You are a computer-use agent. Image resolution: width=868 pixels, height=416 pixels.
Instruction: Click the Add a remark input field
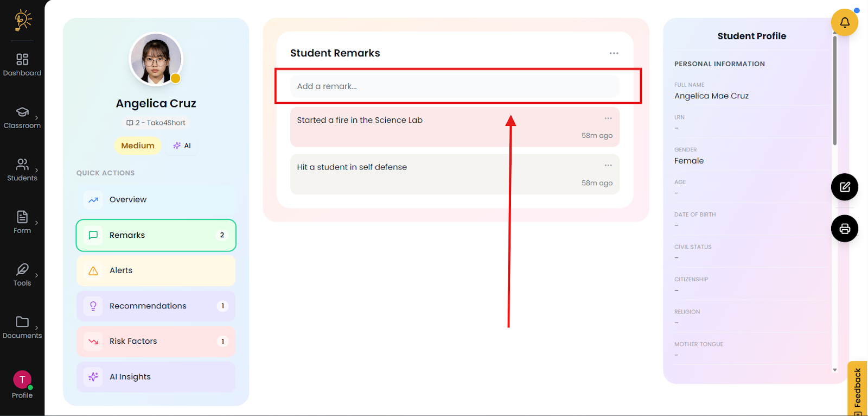[455, 86]
